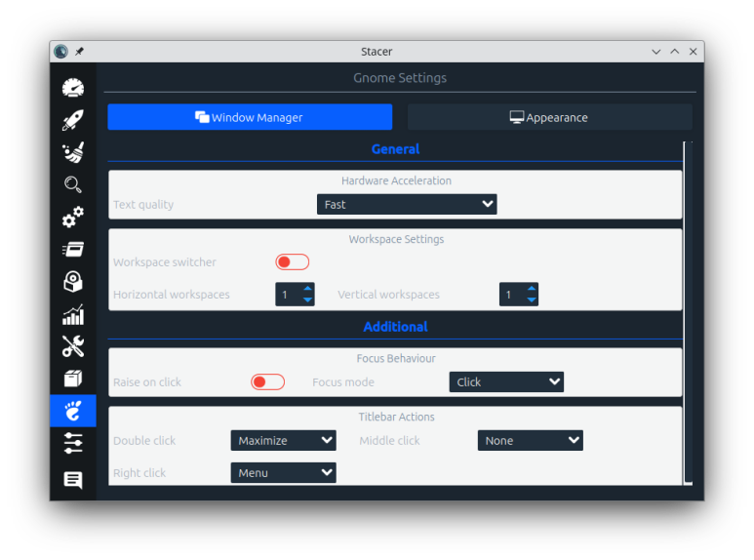Open System Cleaner broom icon

pos(73,152)
